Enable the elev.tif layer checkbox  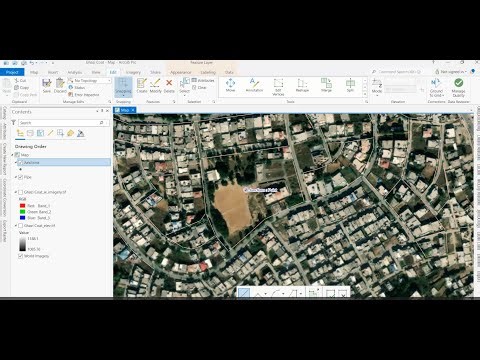20,226
